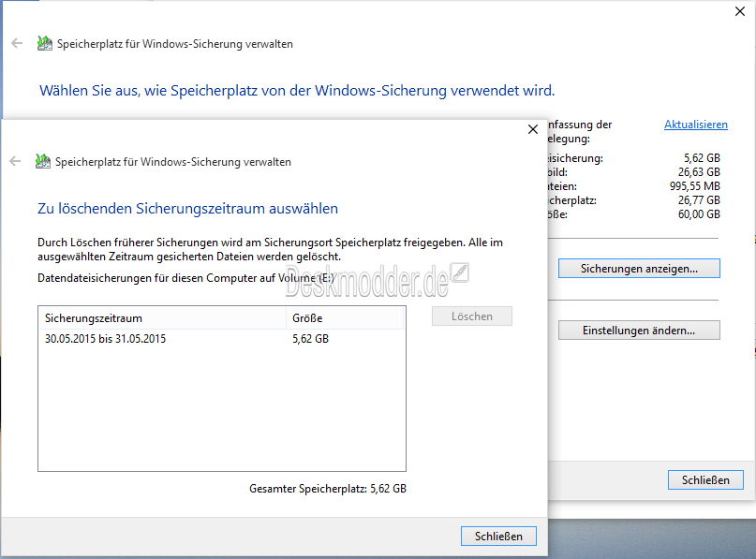This screenshot has height=559, width=756.
Task: Click the Datendateisicherungen für diesen Computer text
Action: (x=185, y=278)
